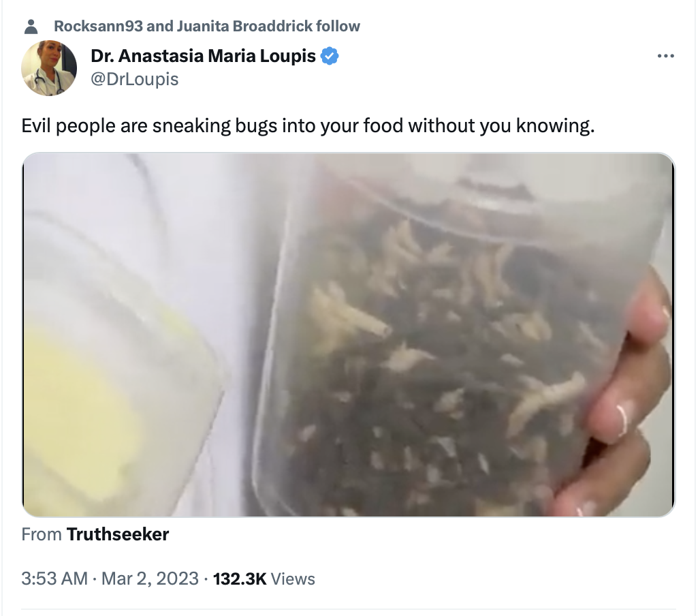Click the 'follow' text in social context
Screen dimensions: 700x616
[x=338, y=26]
